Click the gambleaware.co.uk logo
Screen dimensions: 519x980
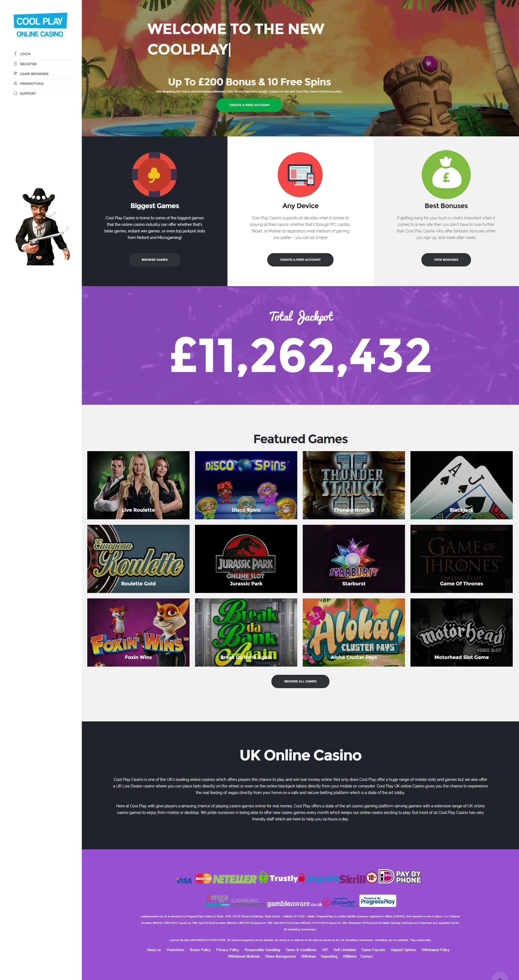pyautogui.click(x=295, y=904)
